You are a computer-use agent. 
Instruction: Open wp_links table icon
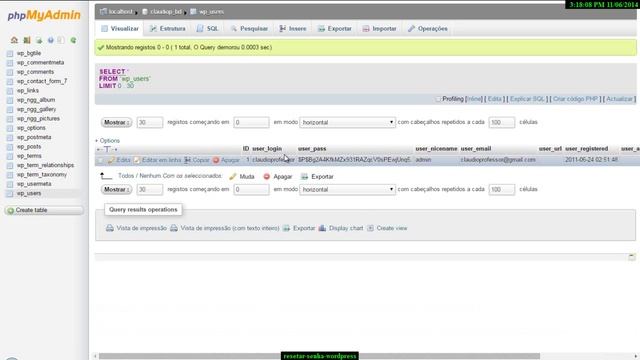point(10,91)
